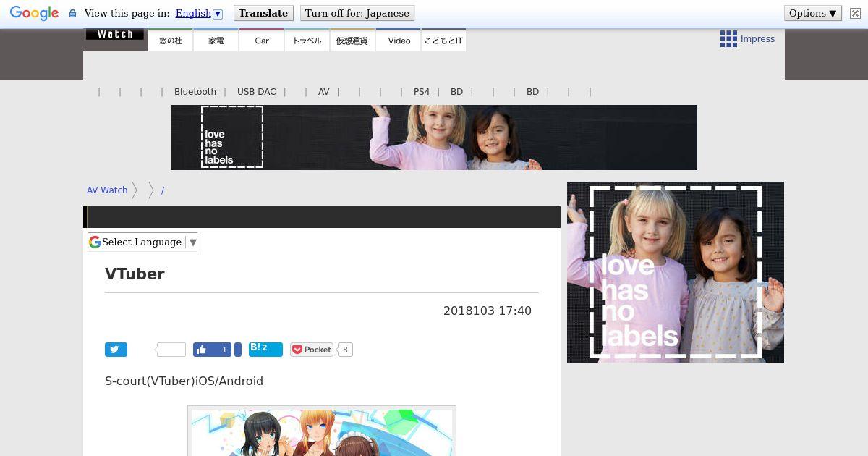The width and height of the screenshot is (868, 456).
Task: Open the 窓の杜 tab
Action: [x=171, y=41]
